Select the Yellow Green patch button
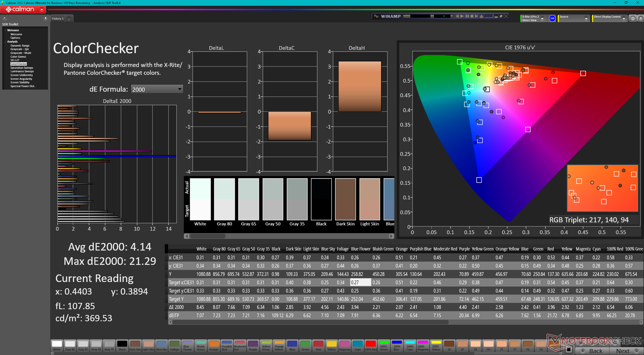Screen dimensions: 644x355 click(x=266, y=346)
